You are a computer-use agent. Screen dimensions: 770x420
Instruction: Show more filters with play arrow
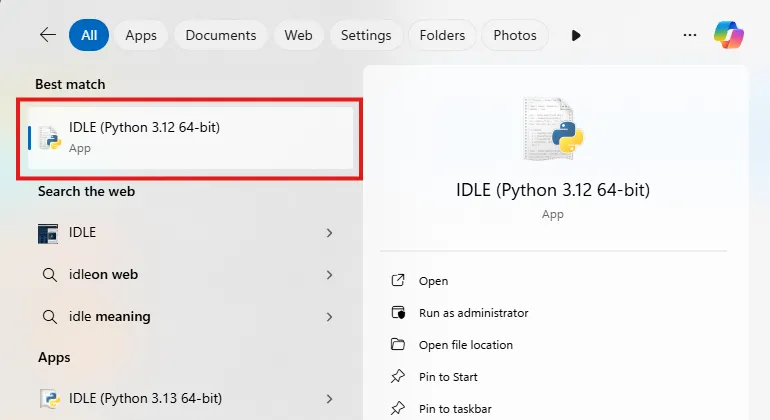click(576, 35)
